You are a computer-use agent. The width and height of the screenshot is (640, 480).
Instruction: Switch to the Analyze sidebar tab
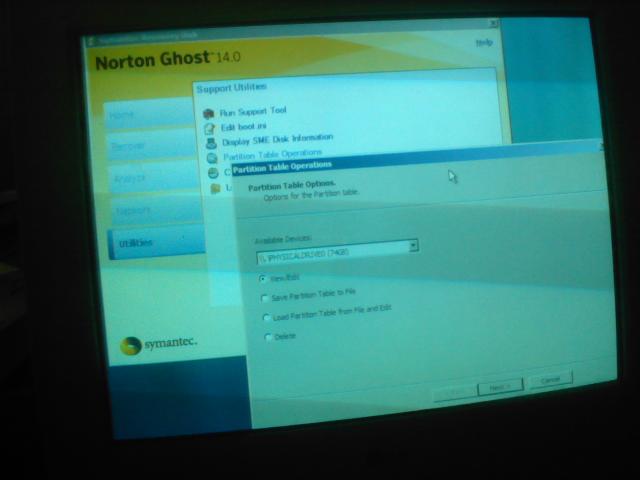click(x=154, y=178)
